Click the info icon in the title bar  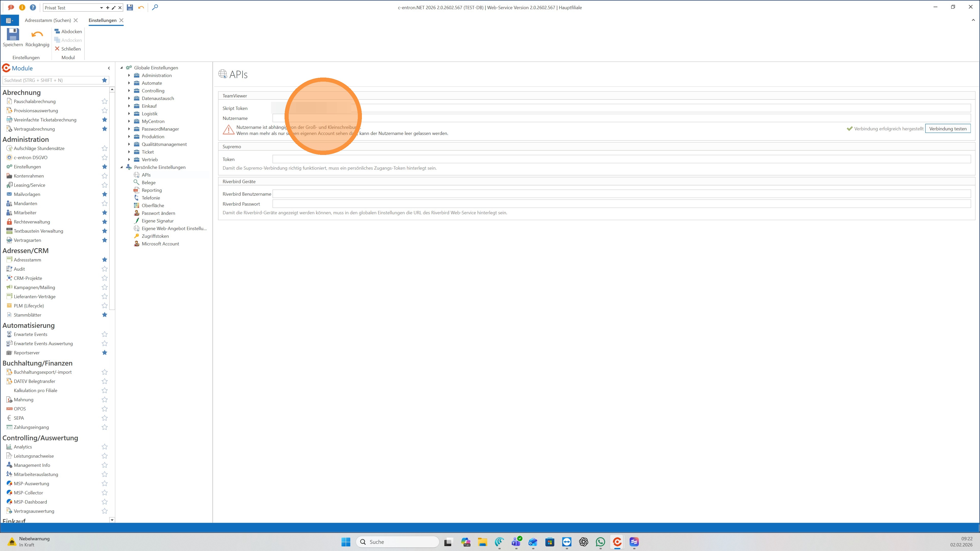click(x=22, y=7)
